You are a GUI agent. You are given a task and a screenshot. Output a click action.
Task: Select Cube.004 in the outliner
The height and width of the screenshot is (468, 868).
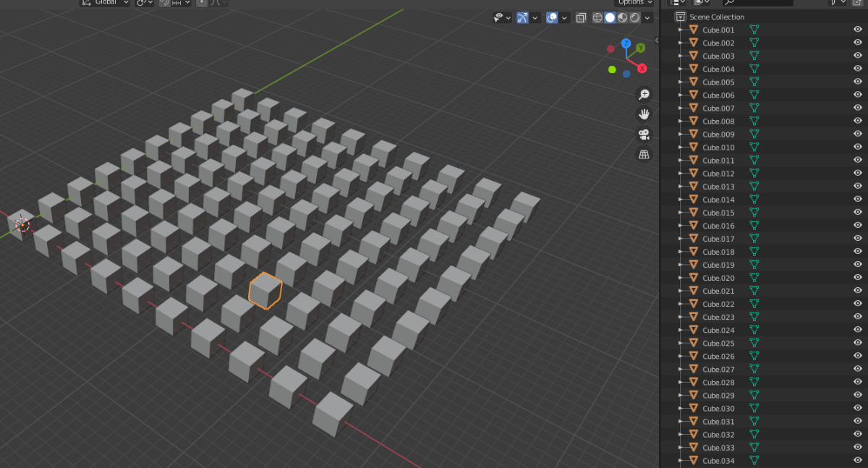click(x=718, y=69)
